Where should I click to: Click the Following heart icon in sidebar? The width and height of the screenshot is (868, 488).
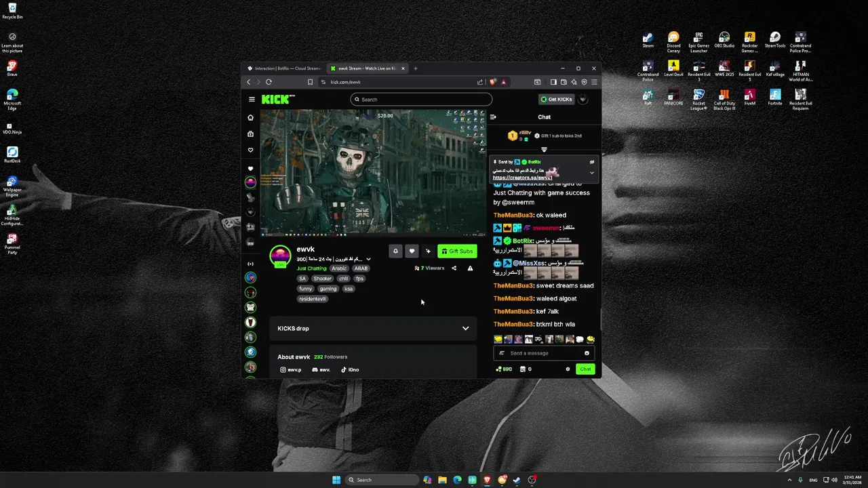250,150
